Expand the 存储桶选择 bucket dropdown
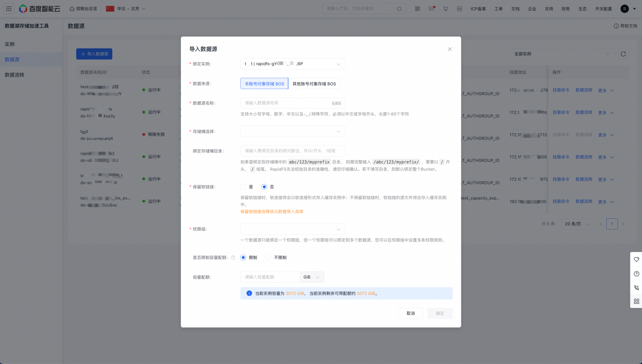 pos(292,131)
